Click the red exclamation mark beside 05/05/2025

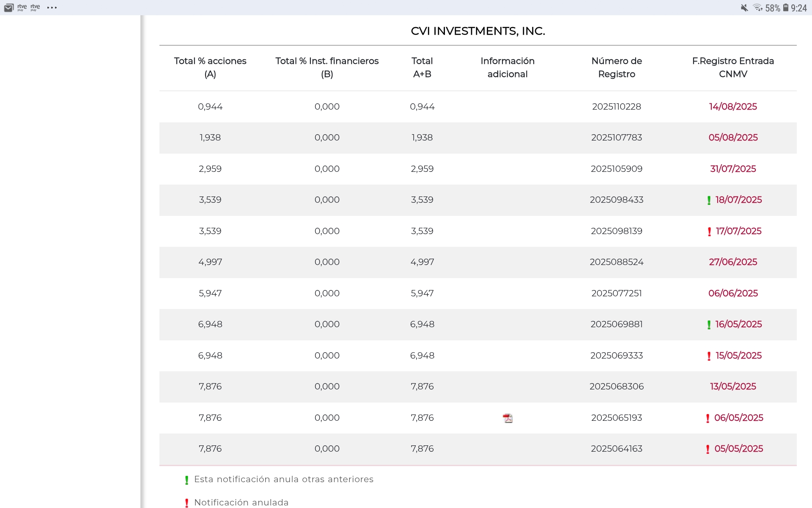[708, 449]
